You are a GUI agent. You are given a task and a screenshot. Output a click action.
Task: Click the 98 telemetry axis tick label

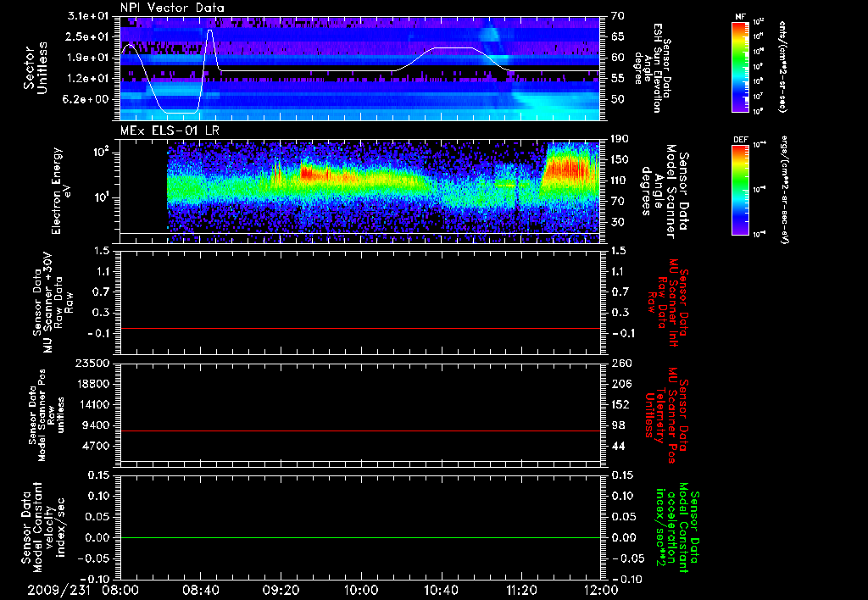[618, 425]
